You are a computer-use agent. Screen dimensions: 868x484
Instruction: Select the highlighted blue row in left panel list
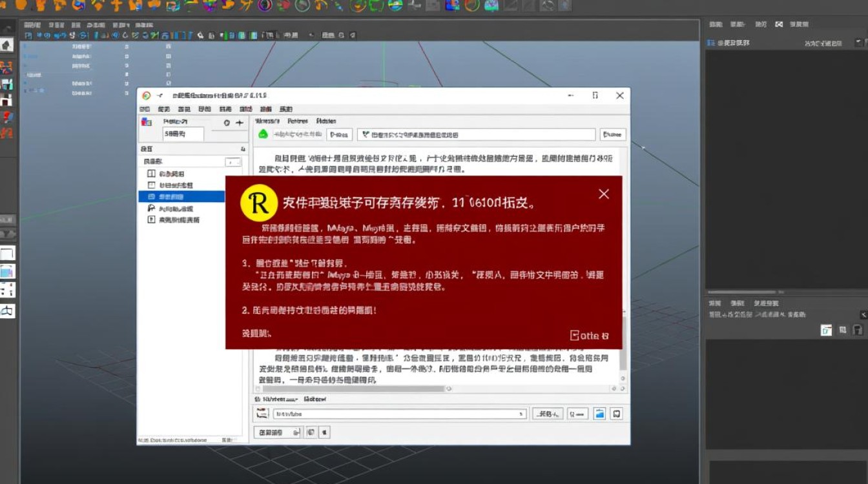[x=181, y=196]
